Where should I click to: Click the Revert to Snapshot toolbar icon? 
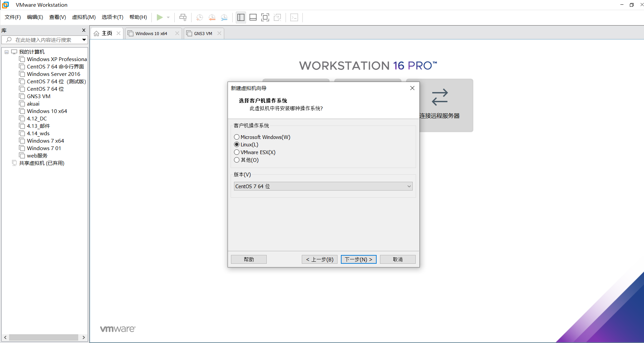pos(212,17)
